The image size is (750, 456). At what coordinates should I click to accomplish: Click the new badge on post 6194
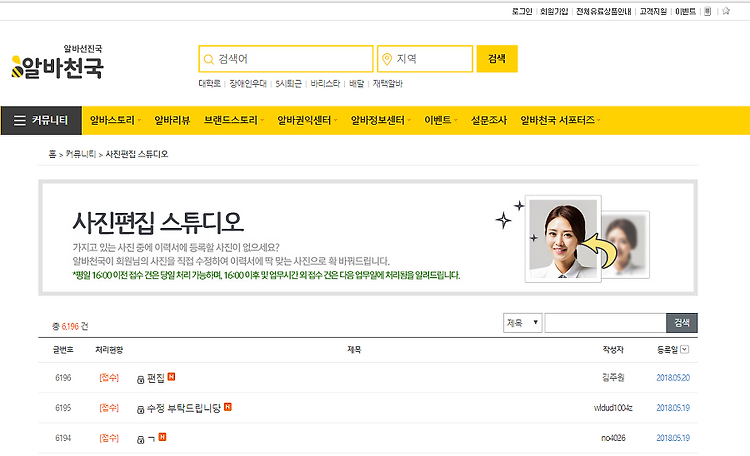click(163, 437)
